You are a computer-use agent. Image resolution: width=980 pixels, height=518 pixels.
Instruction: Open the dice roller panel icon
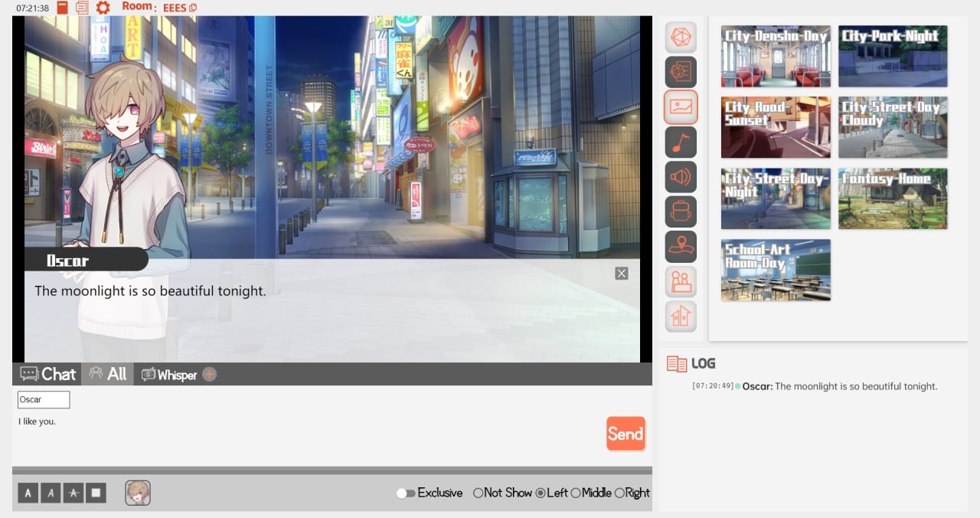point(681,37)
